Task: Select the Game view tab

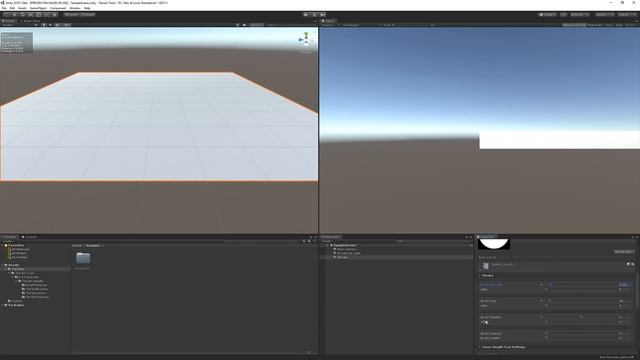Action: [x=328, y=21]
